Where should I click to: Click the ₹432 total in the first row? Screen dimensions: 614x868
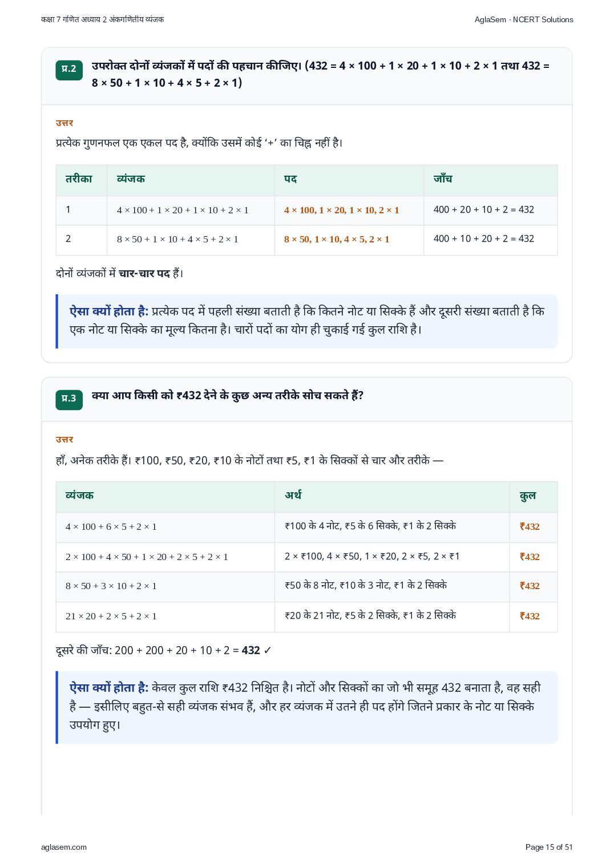(530, 527)
